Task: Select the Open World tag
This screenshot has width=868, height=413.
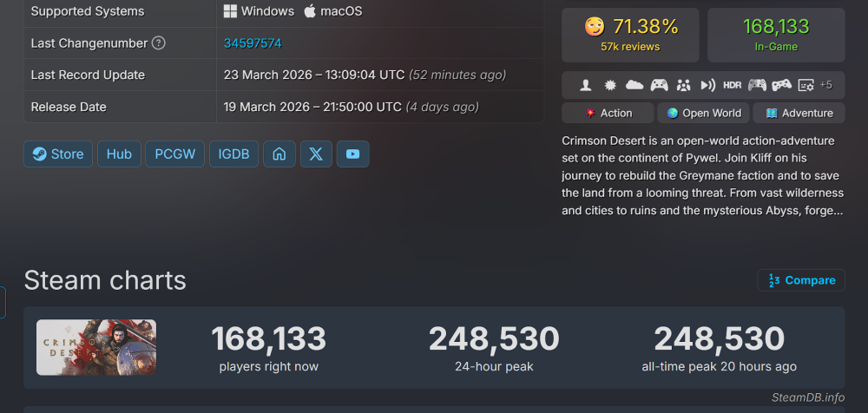Action: click(x=703, y=113)
